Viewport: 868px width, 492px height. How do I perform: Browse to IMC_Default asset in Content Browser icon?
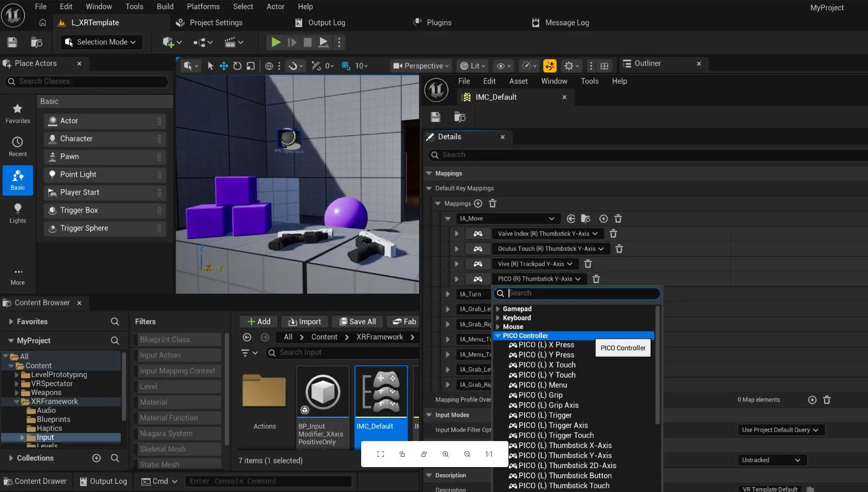click(460, 117)
